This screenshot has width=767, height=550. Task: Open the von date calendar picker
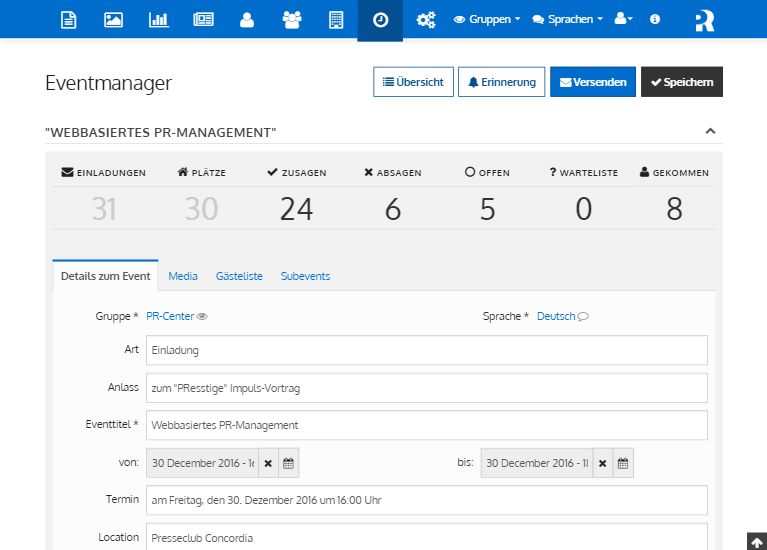[289, 463]
